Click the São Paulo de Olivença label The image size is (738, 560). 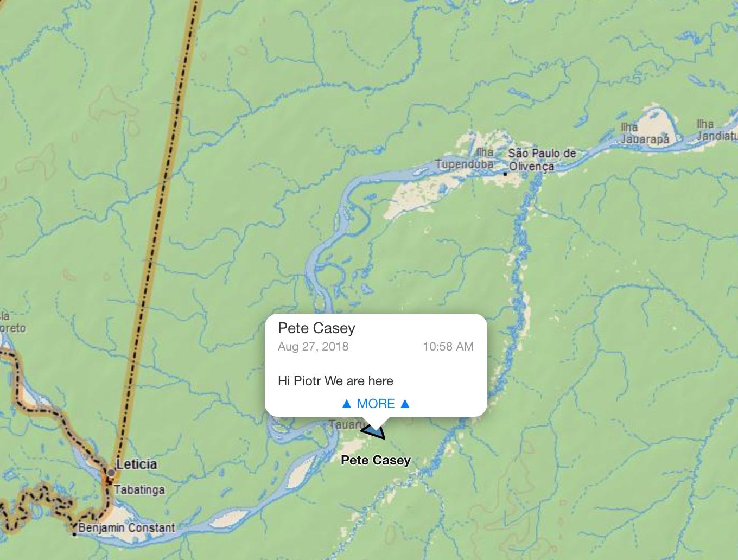point(542,160)
